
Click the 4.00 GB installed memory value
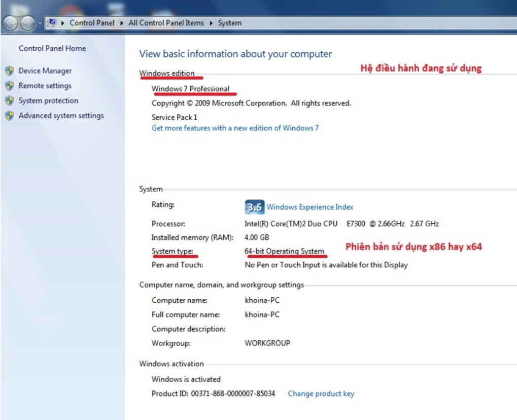(257, 237)
